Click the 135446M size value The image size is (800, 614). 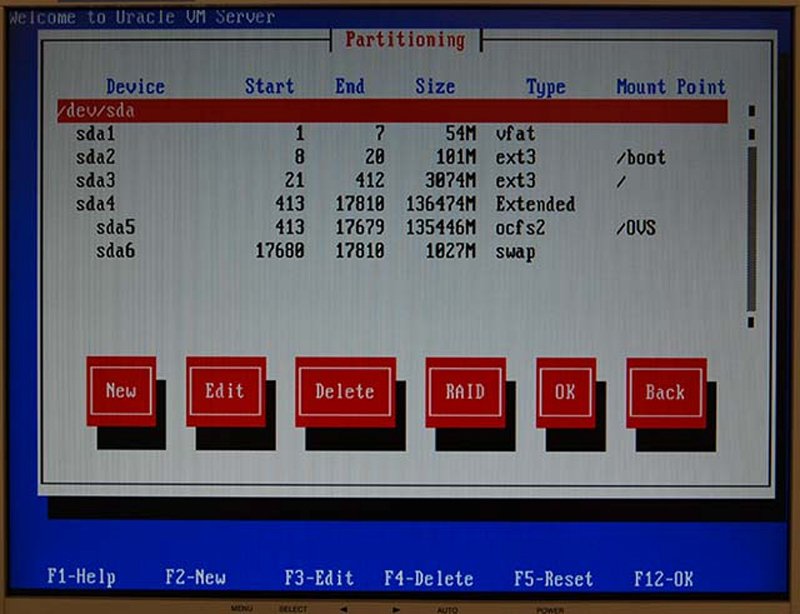click(440, 228)
